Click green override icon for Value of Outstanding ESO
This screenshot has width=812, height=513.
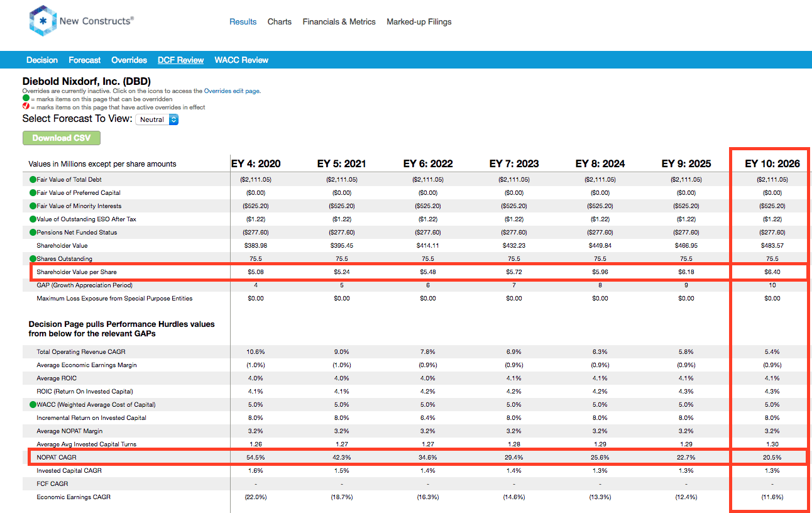tap(33, 219)
